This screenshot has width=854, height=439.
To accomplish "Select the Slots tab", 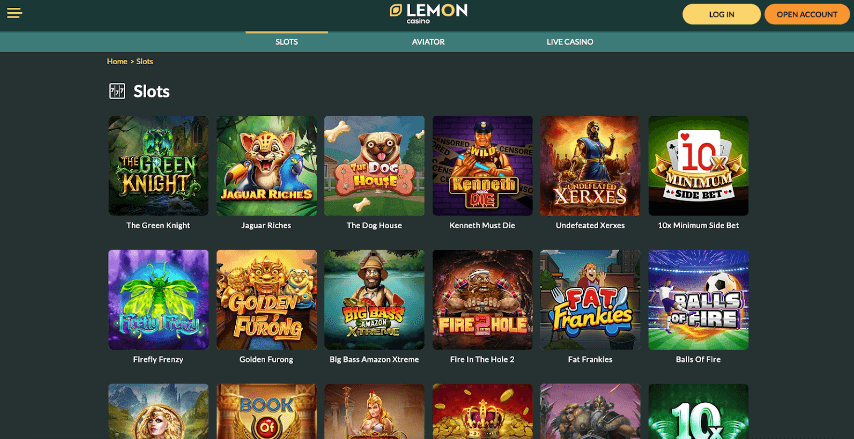I will [286, 42].
